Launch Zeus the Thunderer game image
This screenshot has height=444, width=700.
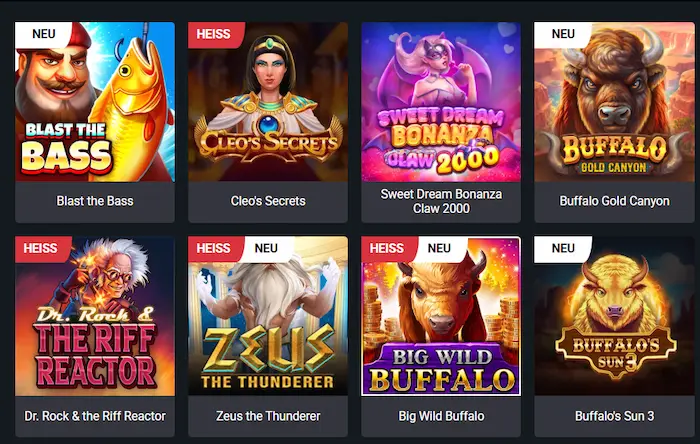[x=268, y=316]
